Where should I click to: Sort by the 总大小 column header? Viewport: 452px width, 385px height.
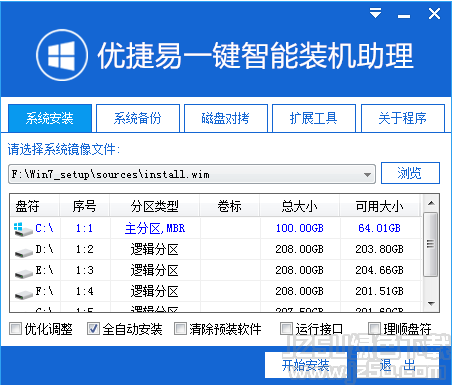coord(300,206)
